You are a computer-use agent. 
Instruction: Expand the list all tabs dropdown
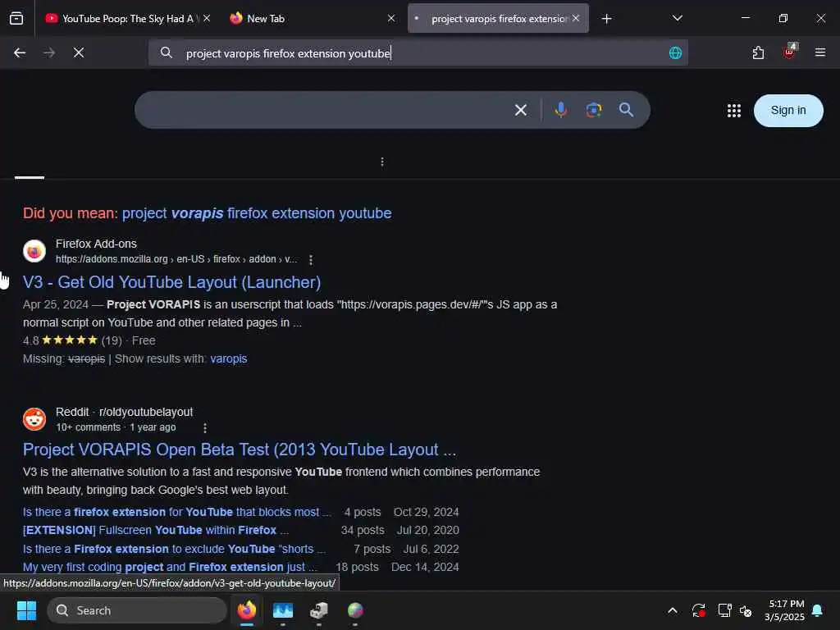677,18
